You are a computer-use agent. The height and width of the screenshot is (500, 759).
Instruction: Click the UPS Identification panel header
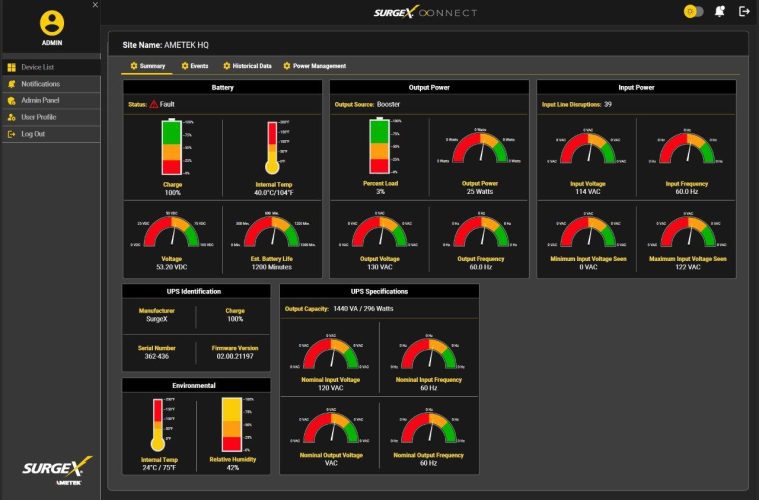(194, 291)
